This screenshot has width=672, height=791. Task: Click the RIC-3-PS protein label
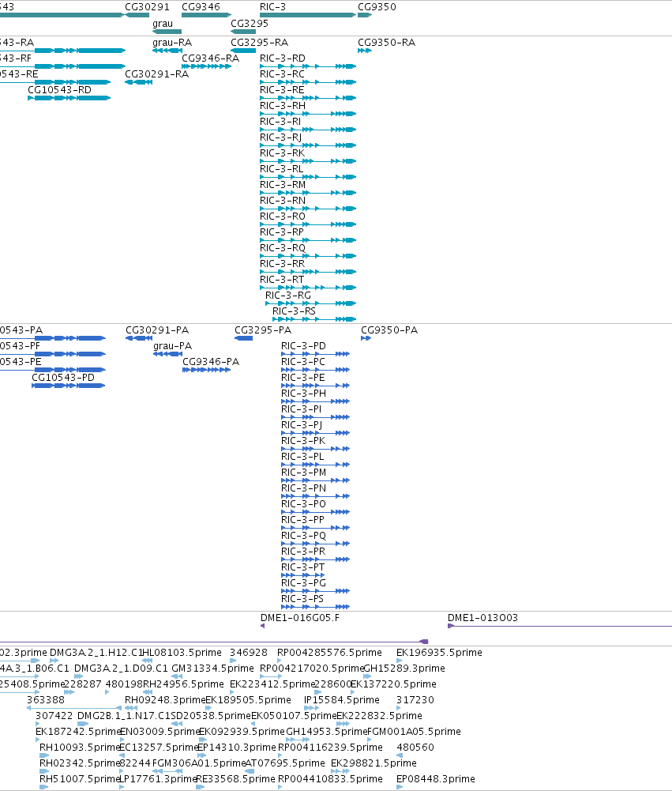tap(302, 599)
